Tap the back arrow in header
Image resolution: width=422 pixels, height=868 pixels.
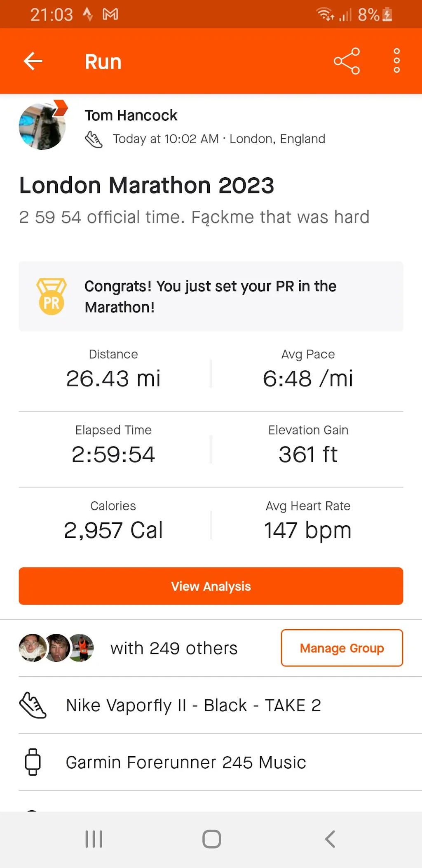tap(33, 61)
